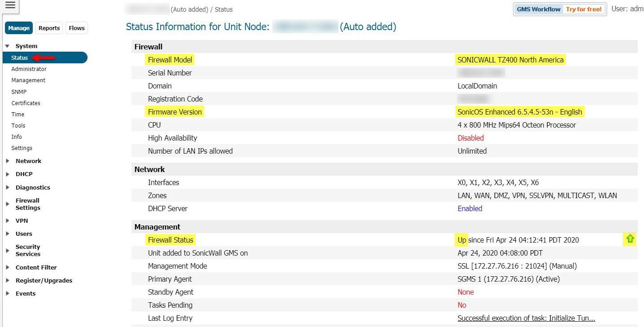The height and width of the screenshot is (327, 644).
Task: Collapse the System tree section
Action: 7,46
